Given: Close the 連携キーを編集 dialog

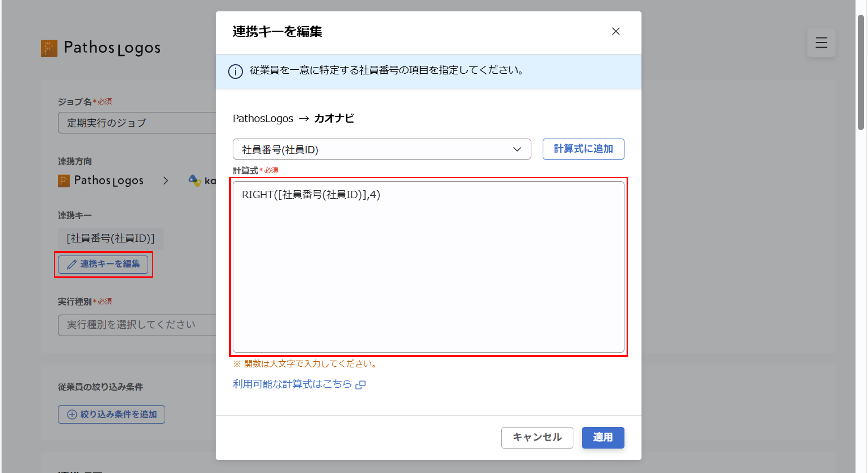Looking at the screenshot, I should tap(616, 31).
